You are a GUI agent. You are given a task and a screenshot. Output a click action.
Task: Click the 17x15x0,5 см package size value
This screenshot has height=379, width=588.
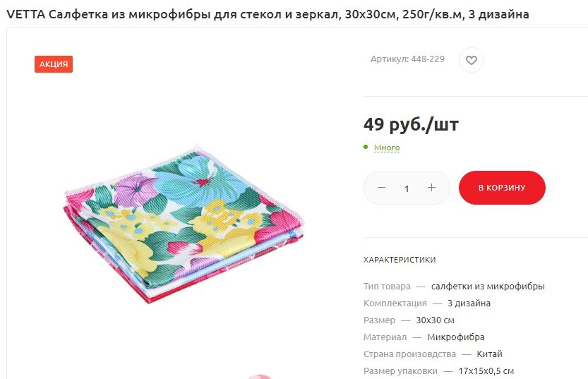pos(486,371)
